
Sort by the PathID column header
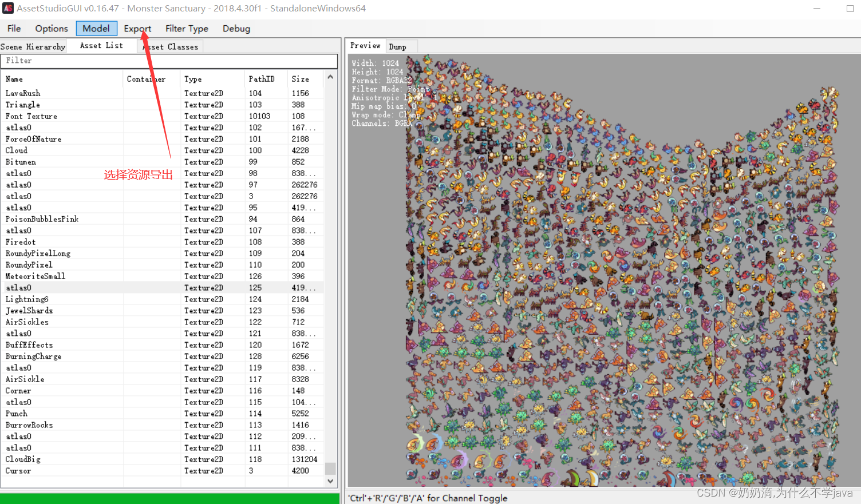click(x=266, y=79)
